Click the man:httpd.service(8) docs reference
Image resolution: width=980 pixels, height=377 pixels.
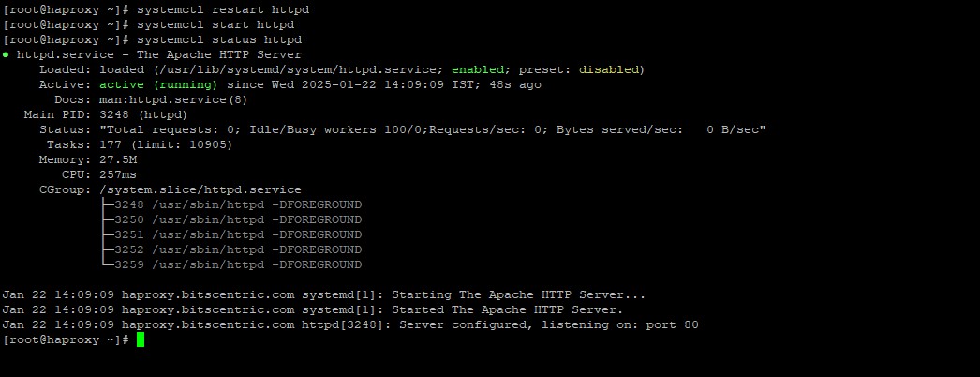pos(173,99)
